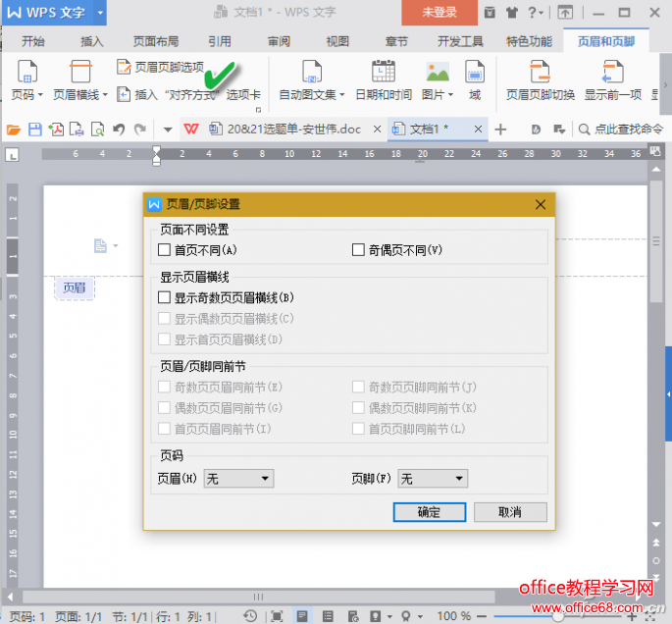Check 奇数页页眉同前节(E)

164,387
